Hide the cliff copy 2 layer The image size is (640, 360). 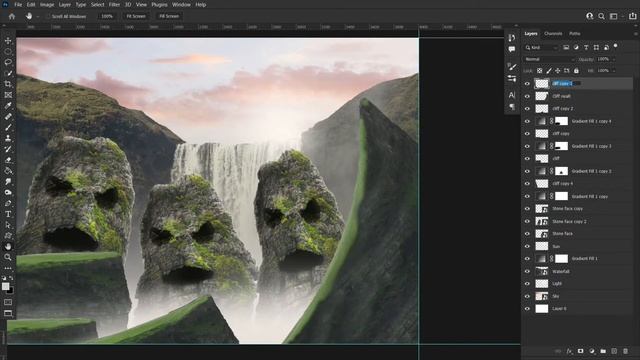527,109
